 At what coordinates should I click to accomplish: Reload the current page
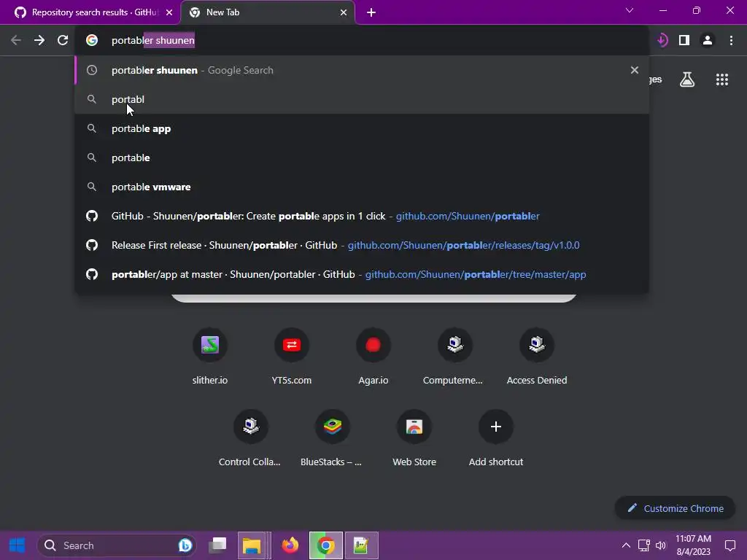pos(63,40)
